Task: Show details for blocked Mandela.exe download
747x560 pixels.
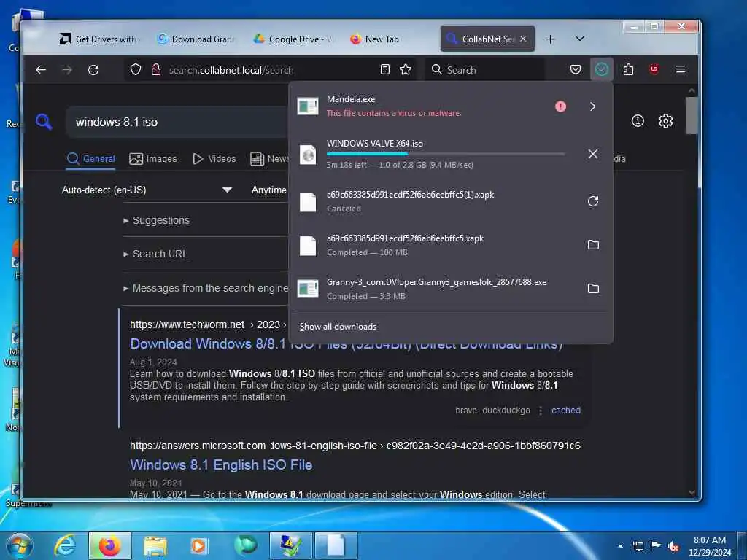Action: point(592,106)
